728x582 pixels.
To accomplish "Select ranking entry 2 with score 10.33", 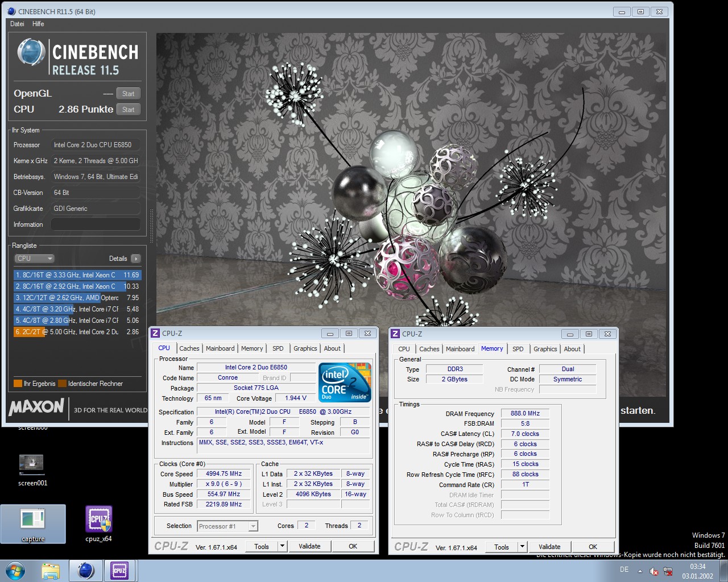I will tap(77, 286).
